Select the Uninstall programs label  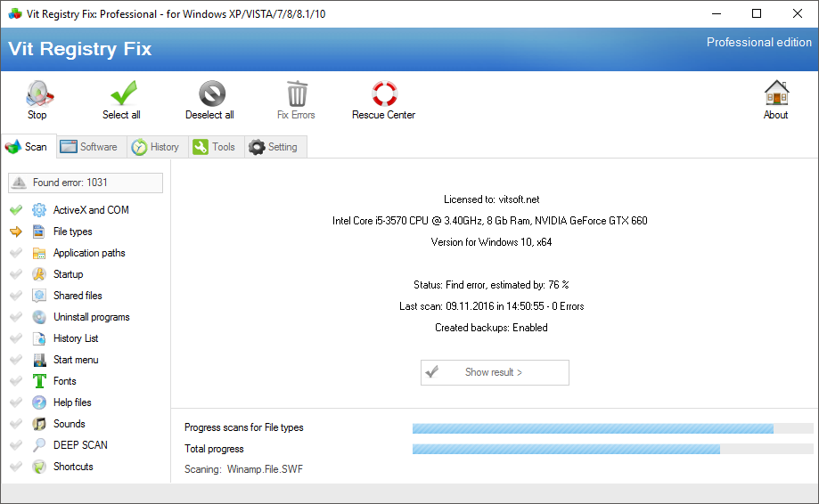coord(92,317)
